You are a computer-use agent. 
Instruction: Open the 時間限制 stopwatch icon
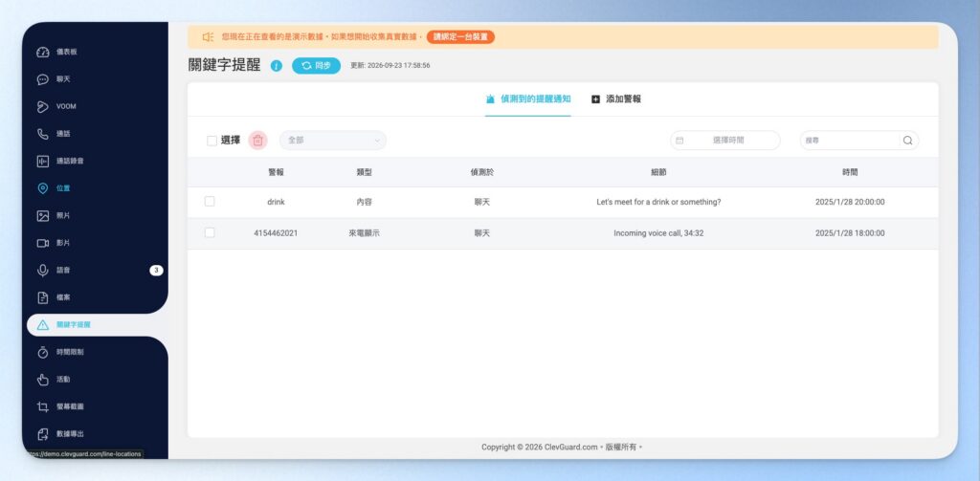pyautogui.click(x=42, y=352)
